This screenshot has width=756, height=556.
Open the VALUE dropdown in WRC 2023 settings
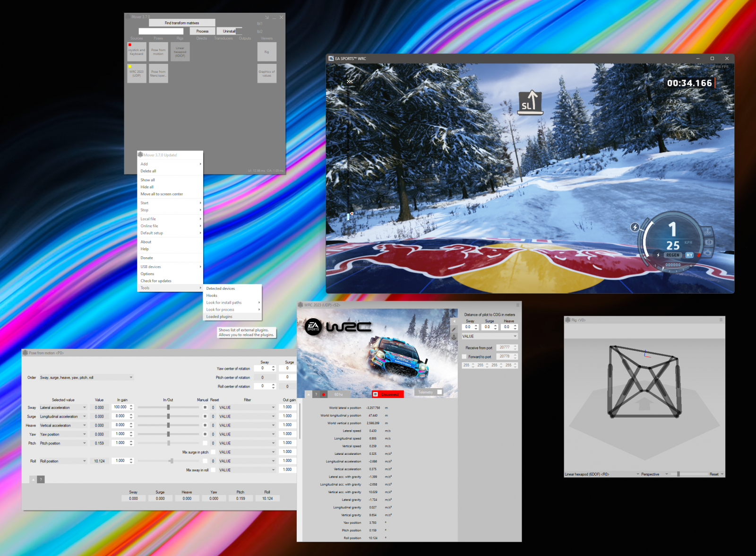tap(490, 336)
